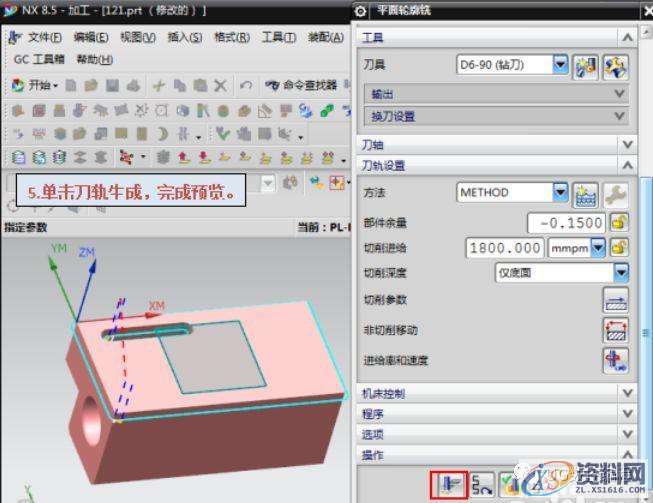Click the selection filter dropdown arrow
653x503 pixels.
pyautogui.click(x=268, y=183)
